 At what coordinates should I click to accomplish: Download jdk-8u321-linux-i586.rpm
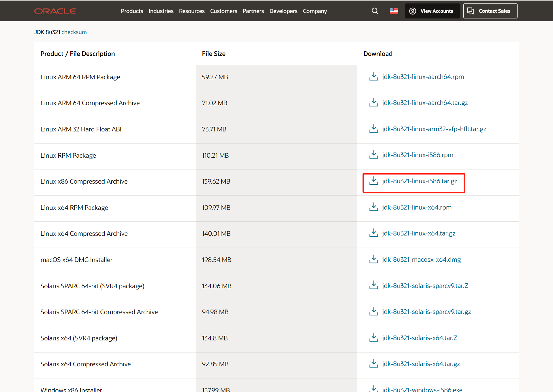[x=418, y=155]
